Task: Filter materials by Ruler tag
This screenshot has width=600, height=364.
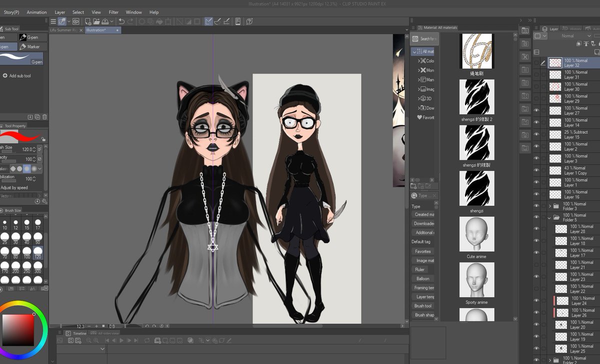Action: (420, 269)
